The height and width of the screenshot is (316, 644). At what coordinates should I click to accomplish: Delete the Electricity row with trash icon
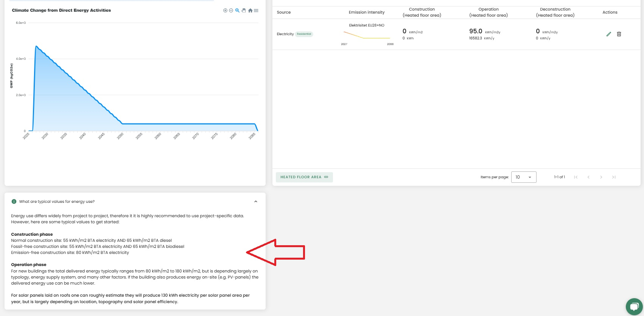tap(619, 34)
